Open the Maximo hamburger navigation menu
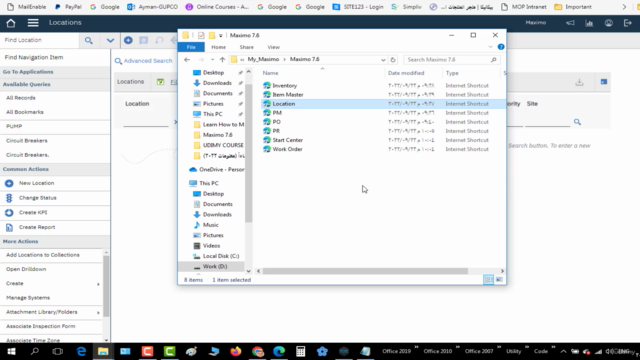 pyautogui.click(x=33, y=23)
